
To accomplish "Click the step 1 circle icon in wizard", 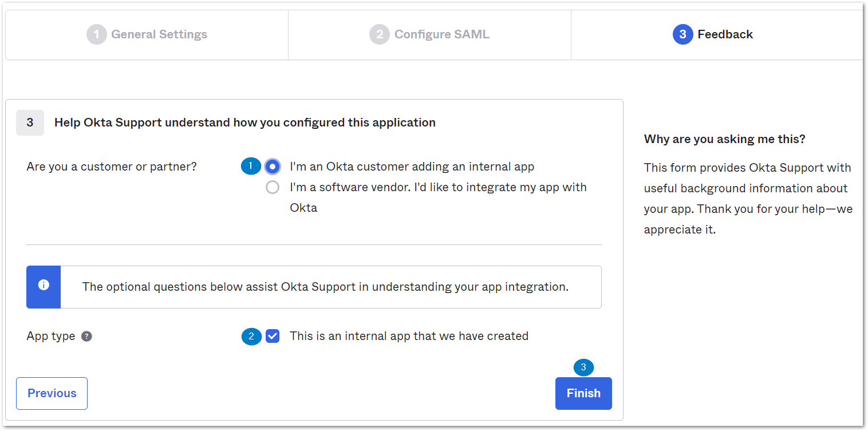I will click(x=97, y=34).
